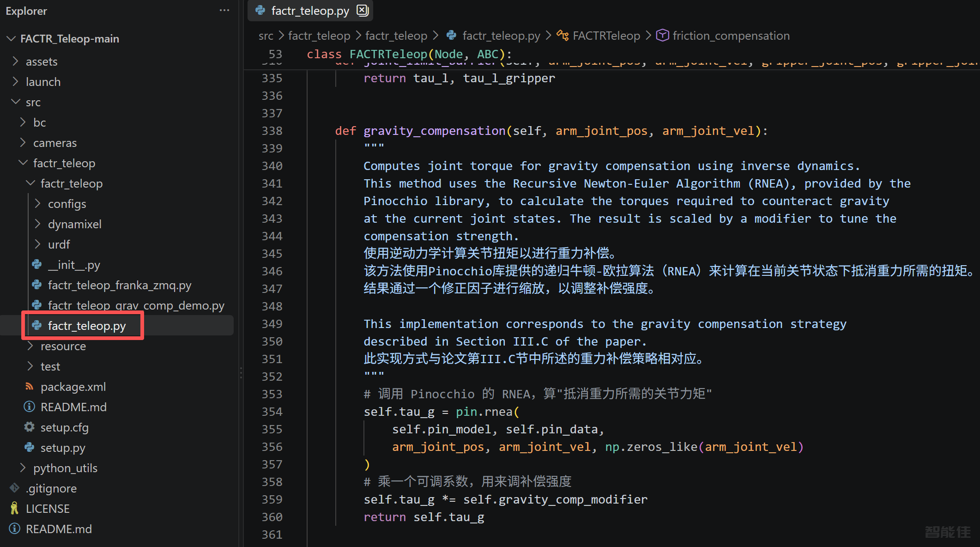This screenshot has width=980, height=547.
Task: Open package.xml file
Action: (73, 387)
